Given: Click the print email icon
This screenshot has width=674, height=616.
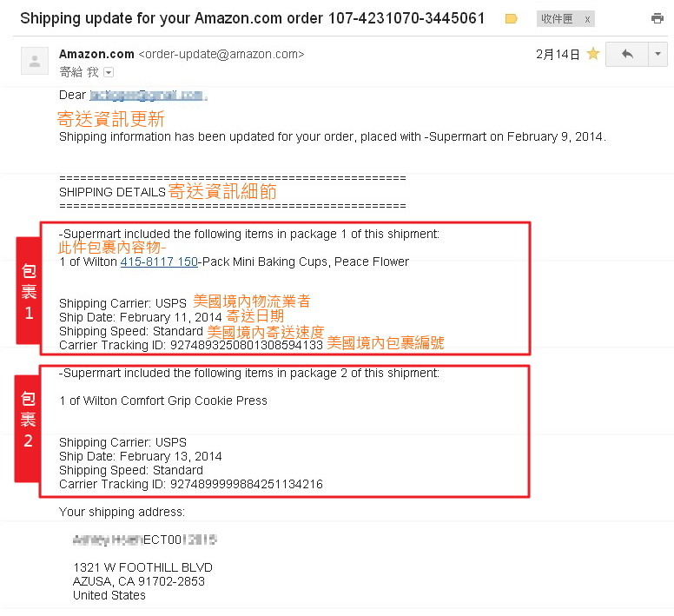Looking at the screenshot, I should (657, 18).
